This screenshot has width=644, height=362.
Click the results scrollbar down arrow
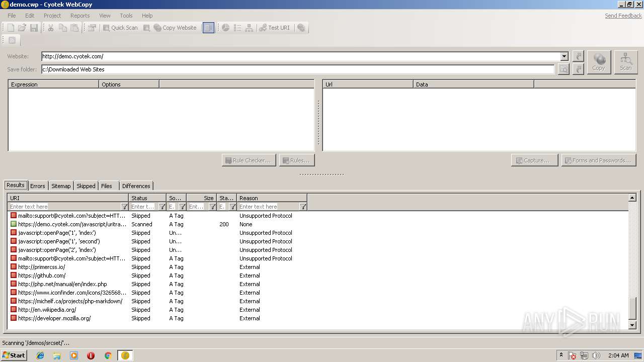(632, 325)
